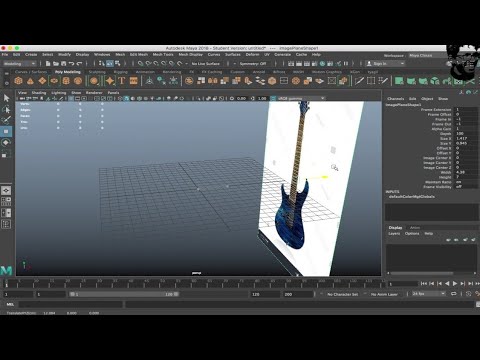Image resolution: width=480 pixels, height=360 pixels.
Task: Open the viewport Panels menu
Action: pos(113,93)
